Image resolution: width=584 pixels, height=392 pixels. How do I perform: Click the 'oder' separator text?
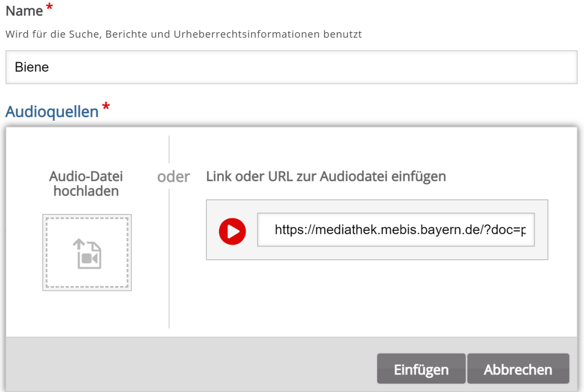pos(173,177)
